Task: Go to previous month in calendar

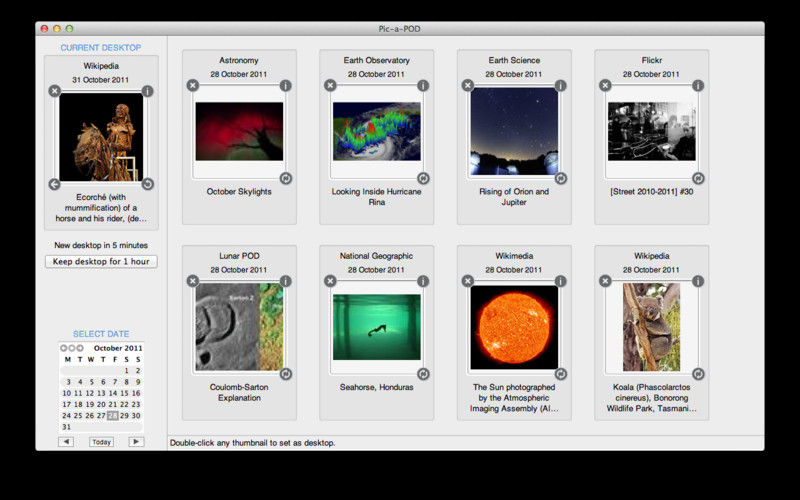Action: [x=66, y=442]
